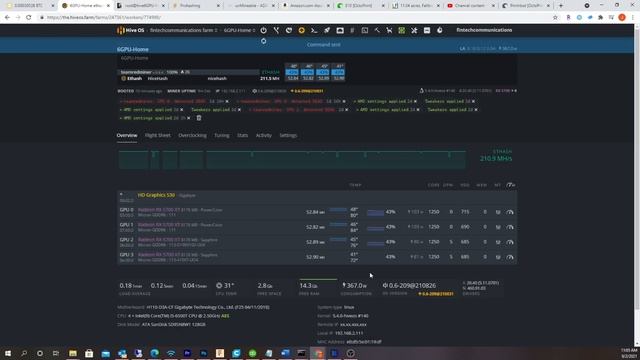This screenshot has width=640, height=360.
Task: Click the tuning sliders icon on the GPU 0 row
Action: click(x=498, y=212)
